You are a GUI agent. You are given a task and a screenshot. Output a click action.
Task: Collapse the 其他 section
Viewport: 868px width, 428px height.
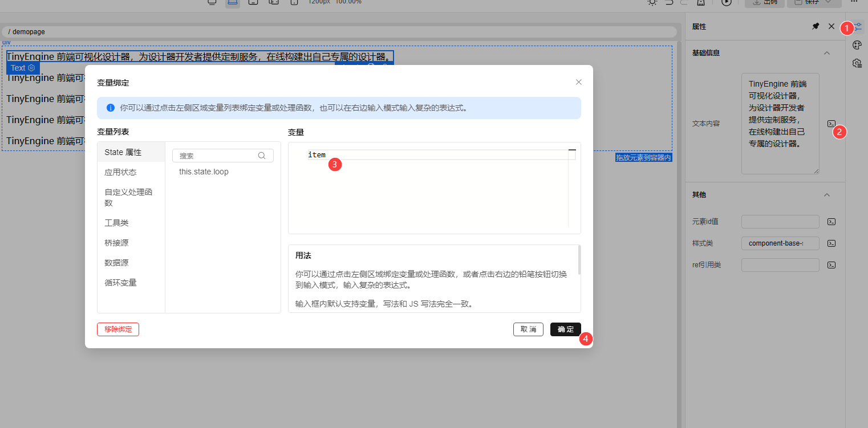tap(827, 194)
